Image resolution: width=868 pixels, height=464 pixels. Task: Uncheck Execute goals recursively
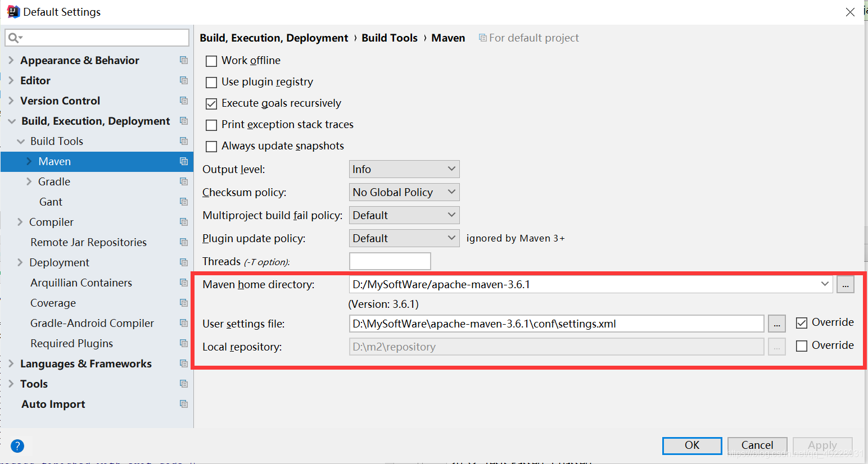pyautogui.click(x=211, y=103)
